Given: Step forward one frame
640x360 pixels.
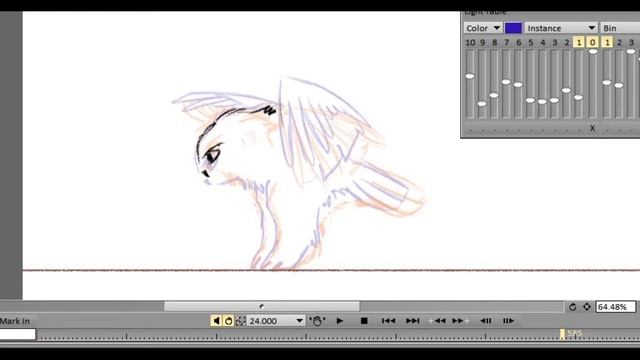Looking at the screenshot, I should pos(508,321).
